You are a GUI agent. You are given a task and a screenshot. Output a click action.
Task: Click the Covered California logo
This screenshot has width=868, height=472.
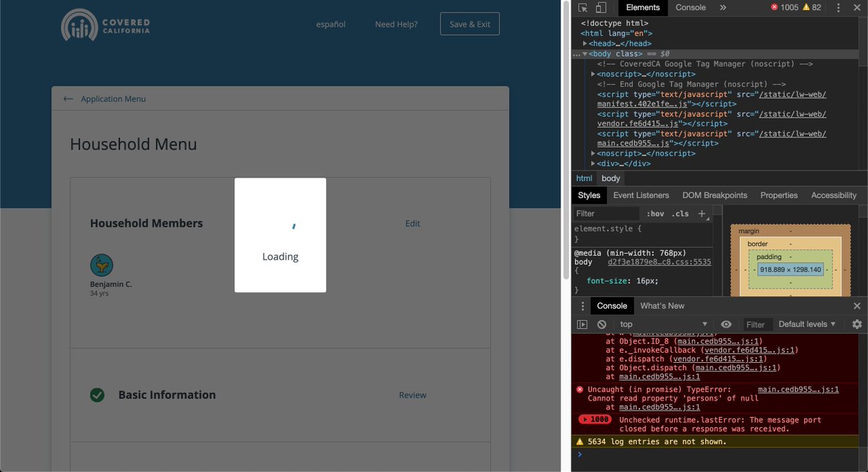pyautogui.click(x=106, y=26)
